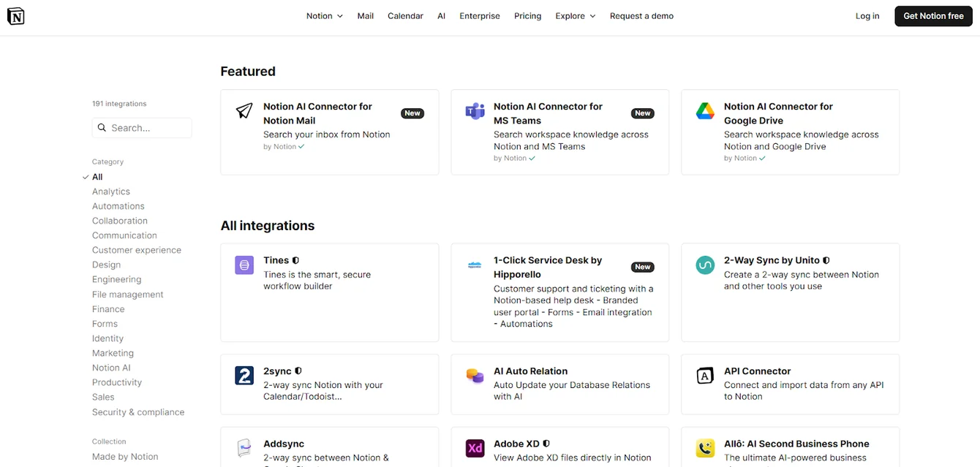The height and width of the screenshot is (467, 980).
Task: Click the verified check in Google Drive card
Action: tap(762, 159)
